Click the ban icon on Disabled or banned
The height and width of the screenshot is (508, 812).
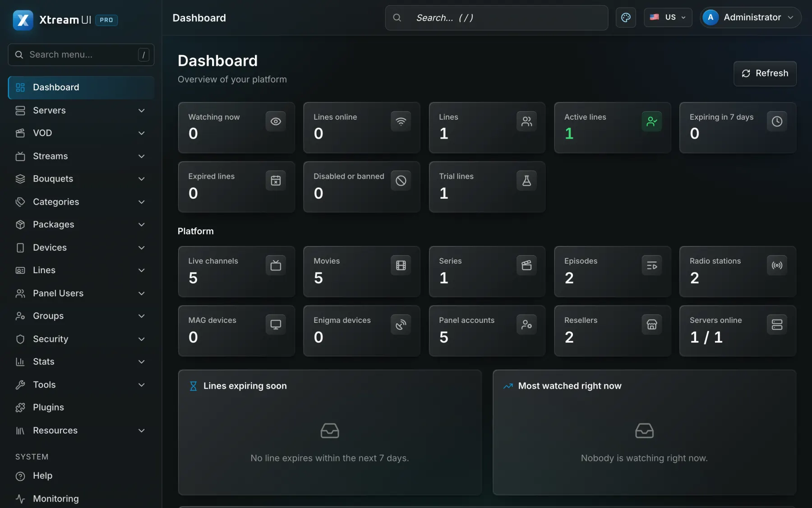pyautogui.click(x=401, y=181)
